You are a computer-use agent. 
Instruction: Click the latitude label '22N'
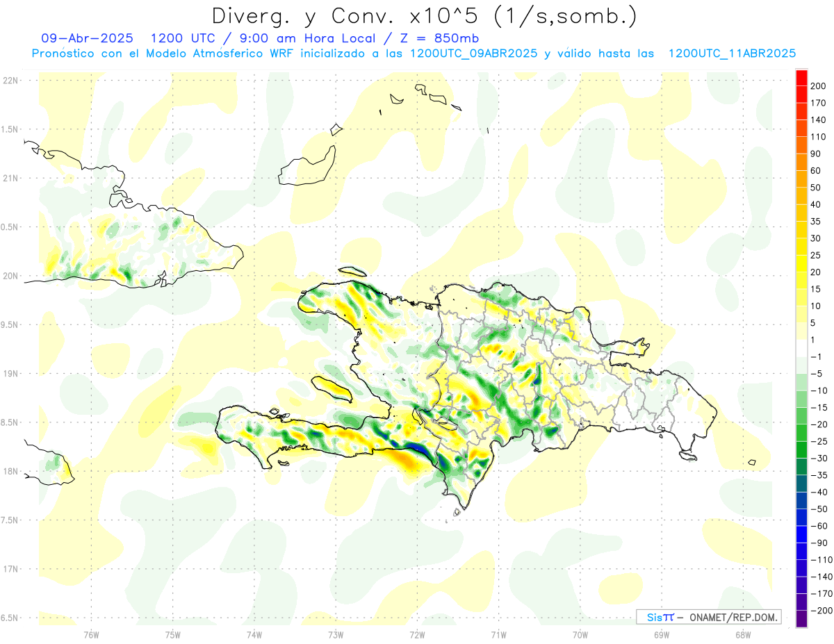tap(10, 80)
